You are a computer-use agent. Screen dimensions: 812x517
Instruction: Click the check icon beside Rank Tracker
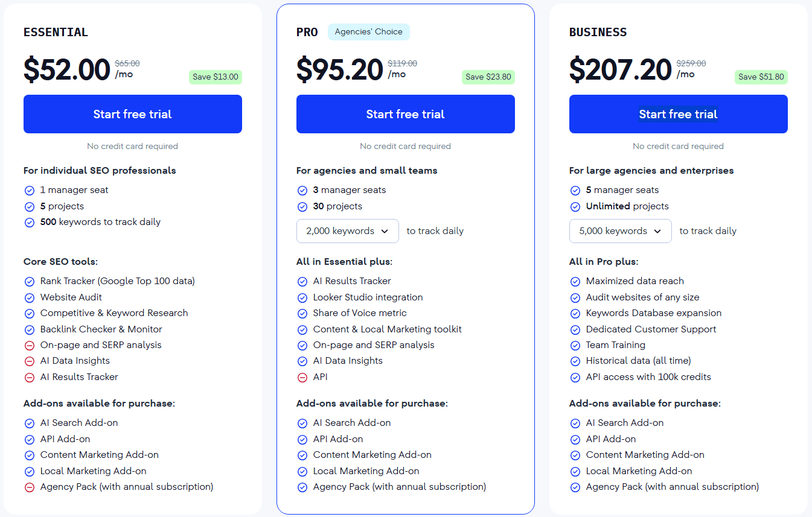pyautogui.click(x=30, y=281)
